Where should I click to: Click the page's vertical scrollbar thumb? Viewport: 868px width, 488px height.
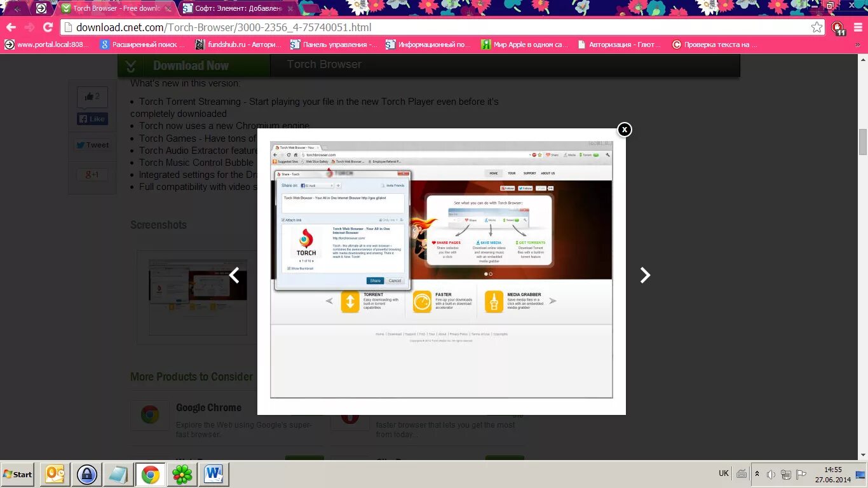(863, 142)
